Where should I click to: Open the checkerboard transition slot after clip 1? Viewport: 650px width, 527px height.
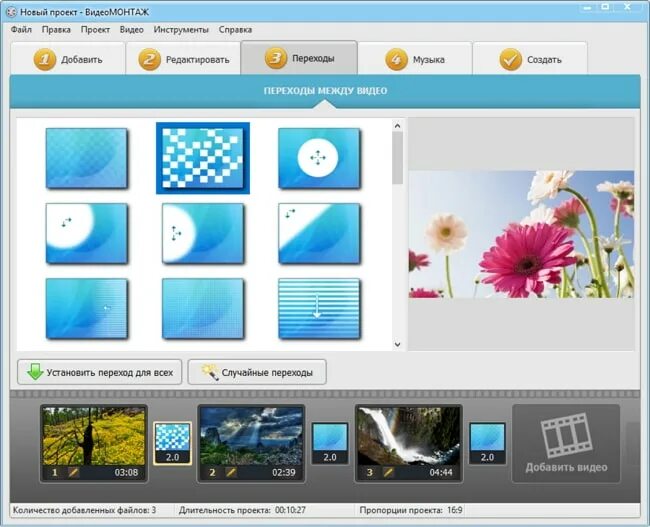pyautogui.click(x=172, y=443)
